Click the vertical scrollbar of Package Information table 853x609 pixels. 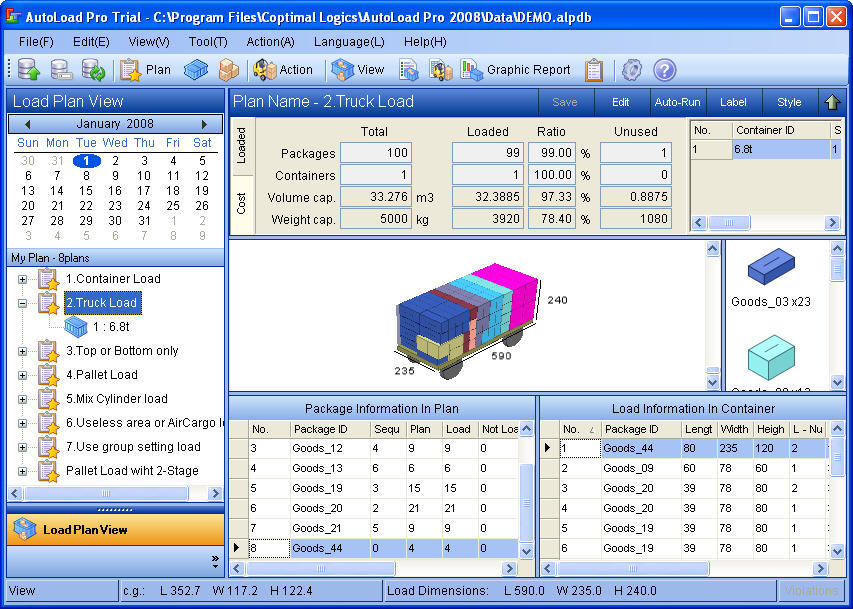(526, 490)
